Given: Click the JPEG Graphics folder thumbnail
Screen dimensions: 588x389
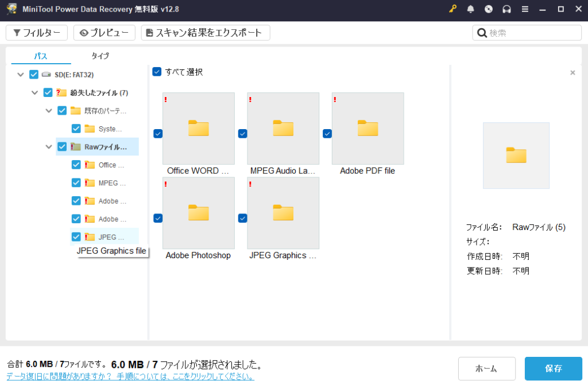Looking at the screenshot, I should (x=283, y=213).
